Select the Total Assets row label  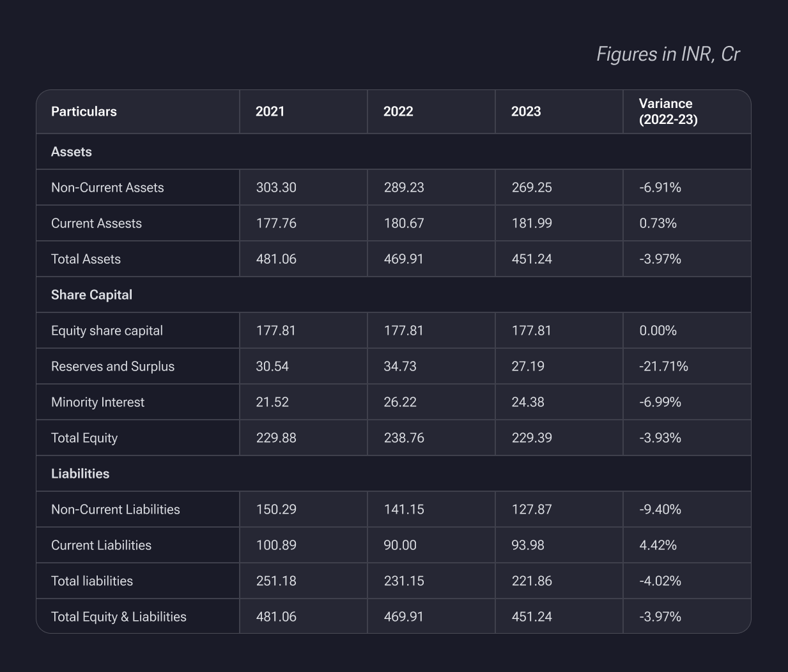(86, 259)
